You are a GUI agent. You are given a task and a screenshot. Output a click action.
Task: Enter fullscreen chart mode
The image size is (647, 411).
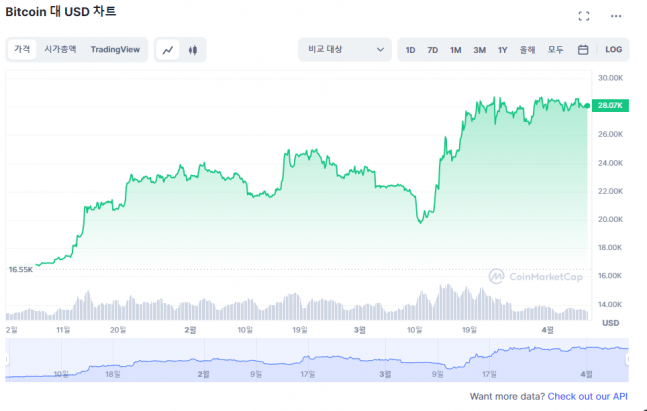[584, 16]
